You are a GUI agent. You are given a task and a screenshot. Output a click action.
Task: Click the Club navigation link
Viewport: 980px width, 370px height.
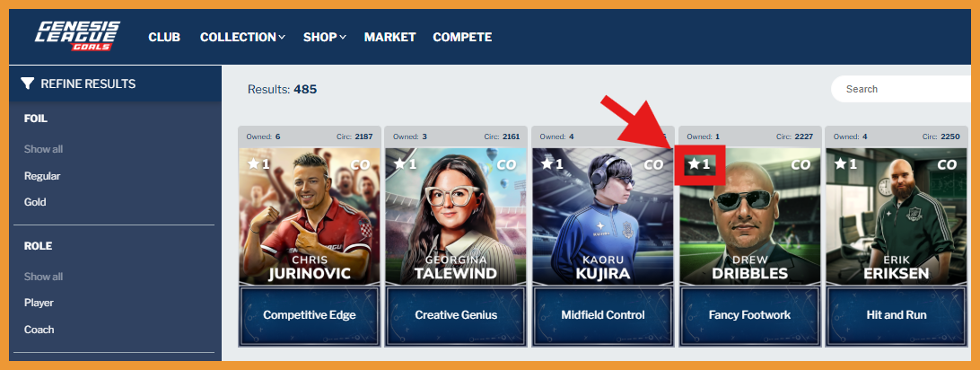pos(164,37)
